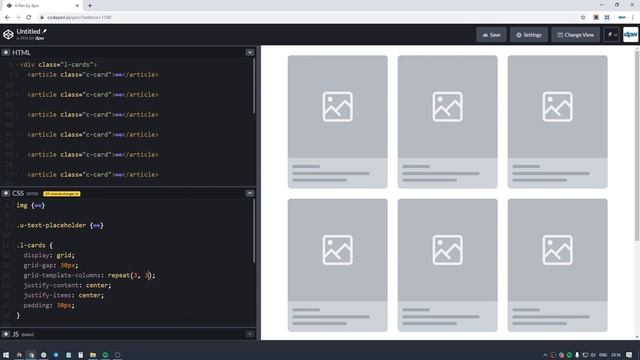Click the taskbar microphone tray icon
640x360 pixels.
coord(577,355)
